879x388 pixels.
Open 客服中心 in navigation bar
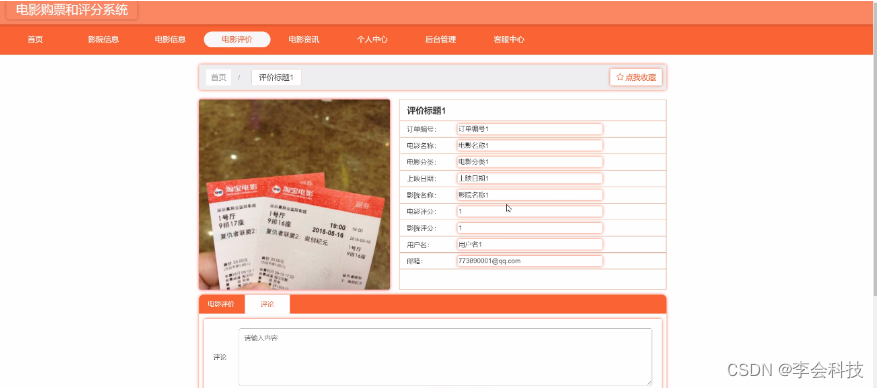point(508,39)
